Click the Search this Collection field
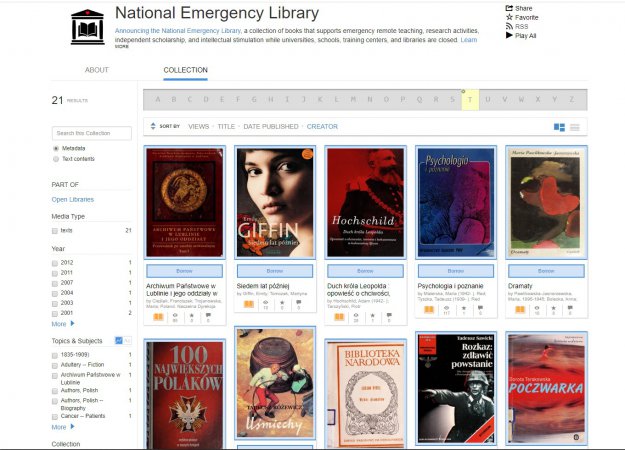The width and height of the screenshot is (625, 450). pos(92,133)
